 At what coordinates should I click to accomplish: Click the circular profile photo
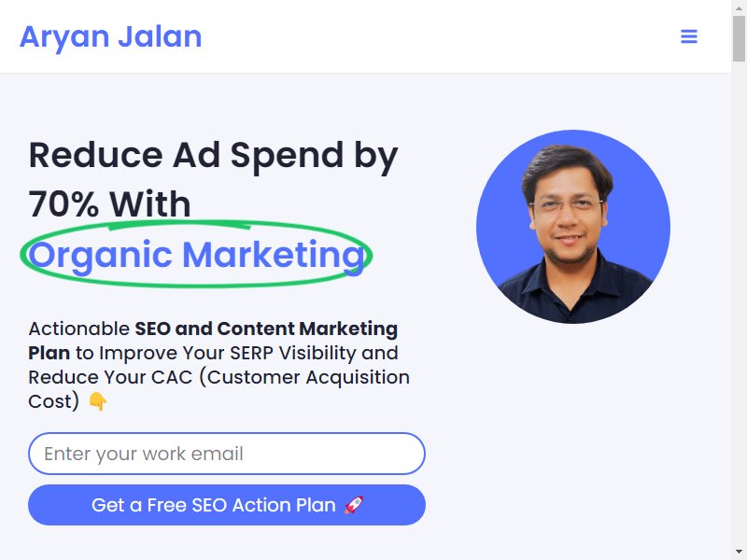coord(573,227)
